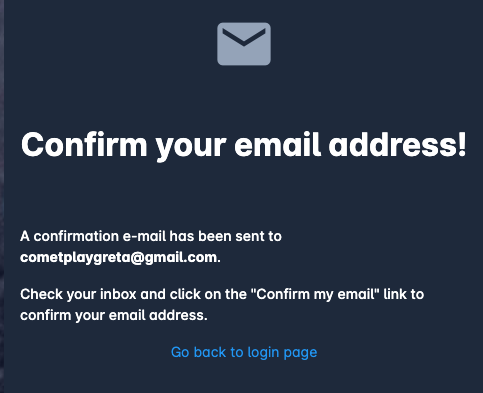Image resolution: width=483 pixels, height=393 pixels.
Task: Click the envelope mail icon
Action: (x=244, y=44)
